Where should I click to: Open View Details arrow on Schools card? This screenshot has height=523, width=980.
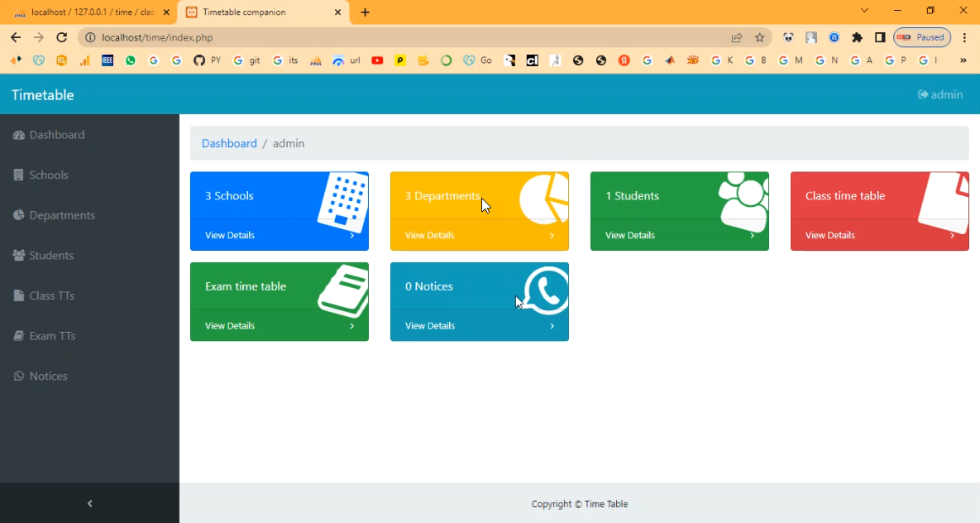coord(351,236)
